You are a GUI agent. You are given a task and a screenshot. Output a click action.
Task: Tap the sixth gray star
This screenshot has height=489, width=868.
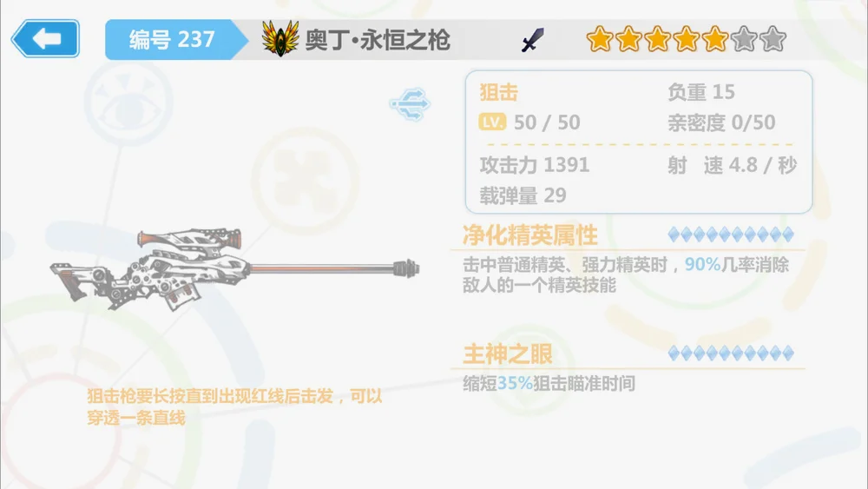coord(744,39)
